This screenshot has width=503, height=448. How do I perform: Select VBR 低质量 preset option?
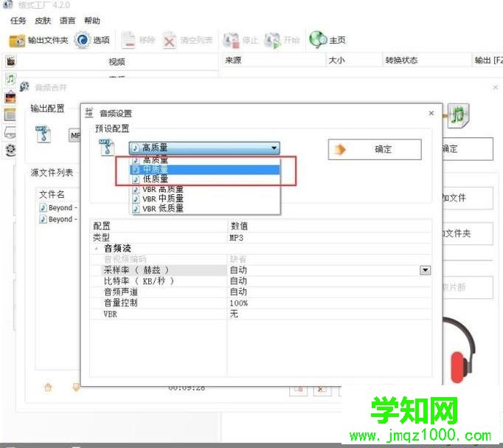[205, 209]
